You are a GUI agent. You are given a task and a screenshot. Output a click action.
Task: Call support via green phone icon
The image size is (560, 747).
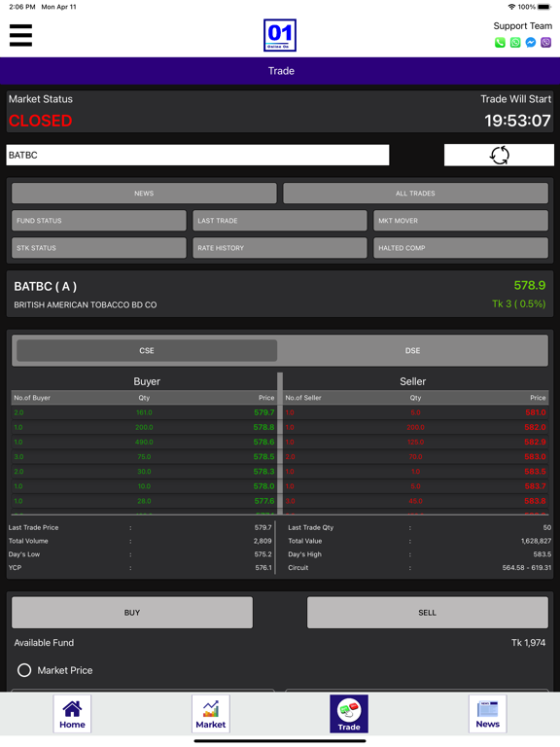pos(500,43)
